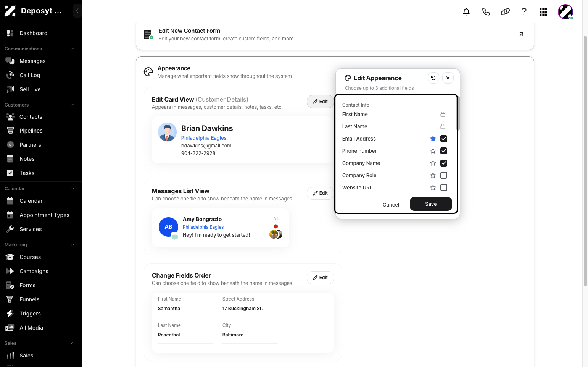Uncheck the Company Name checkbox
Image resolution: width=588 pixels, height=367 pixels.
[x=444, y=163]
